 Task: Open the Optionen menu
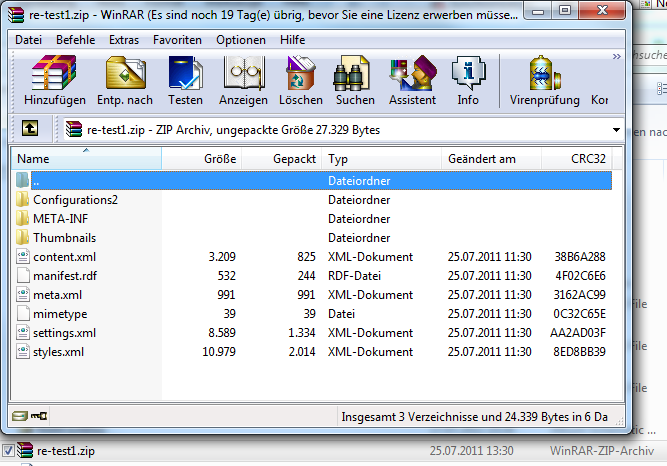[241, 40]
